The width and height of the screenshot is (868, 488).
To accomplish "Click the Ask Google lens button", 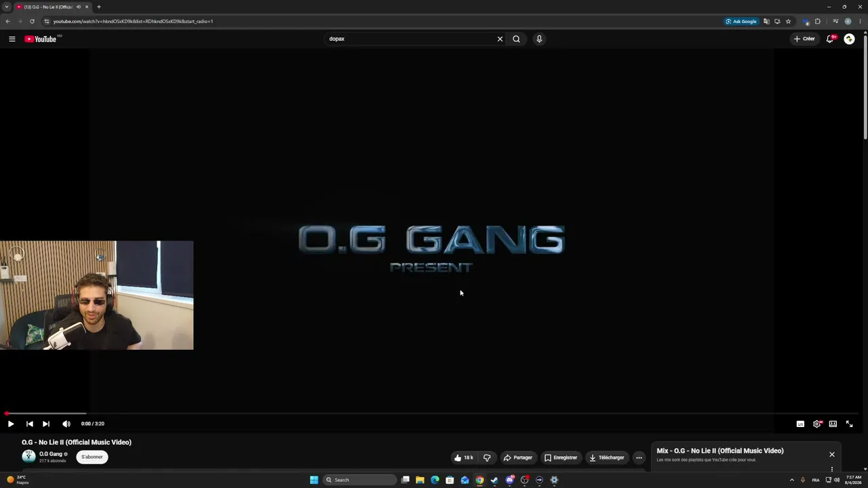I will pyautogui.click(x=741, y=21).
